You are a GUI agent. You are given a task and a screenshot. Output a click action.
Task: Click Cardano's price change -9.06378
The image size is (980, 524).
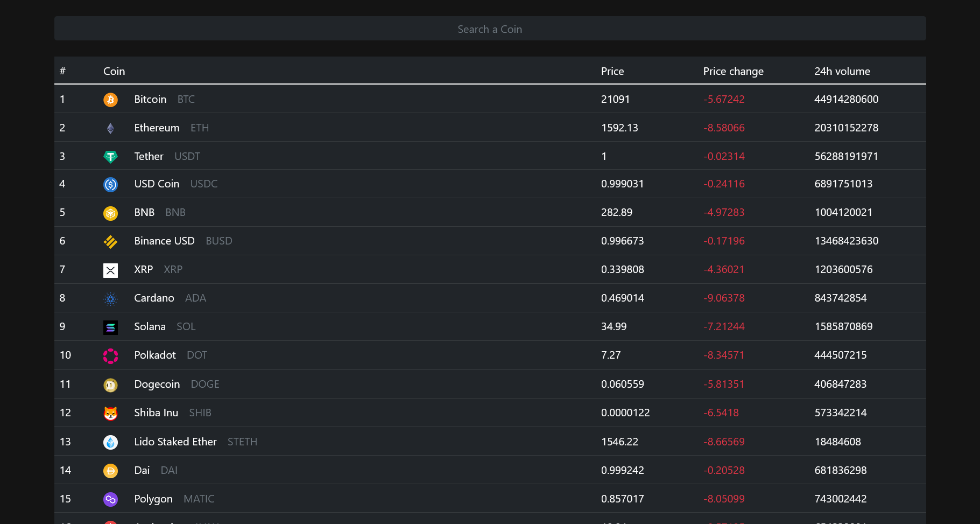(724, 298)
